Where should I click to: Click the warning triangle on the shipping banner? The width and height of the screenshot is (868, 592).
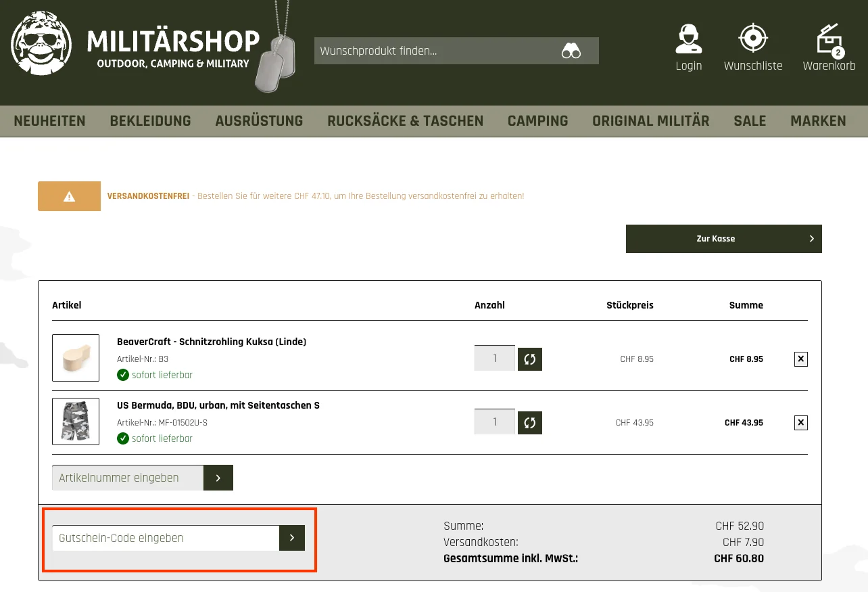coord(69,196)
